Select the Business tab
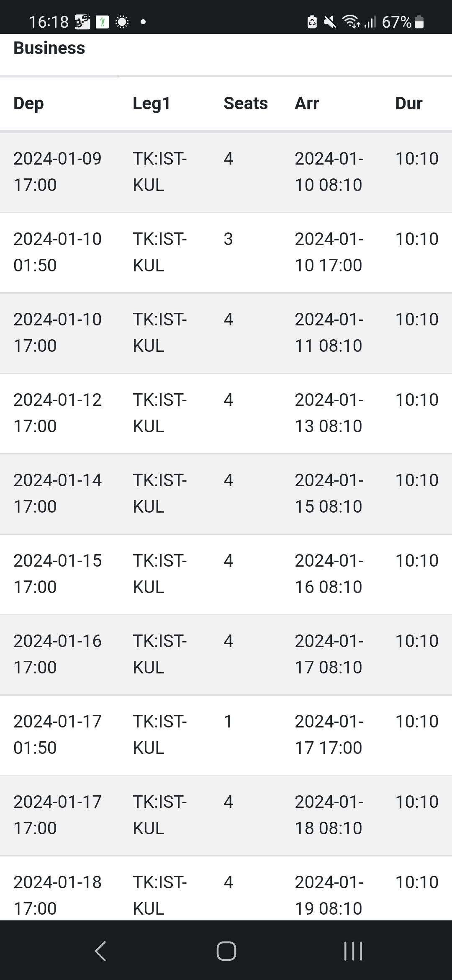The image size is (452, 980). coord(49,49)
